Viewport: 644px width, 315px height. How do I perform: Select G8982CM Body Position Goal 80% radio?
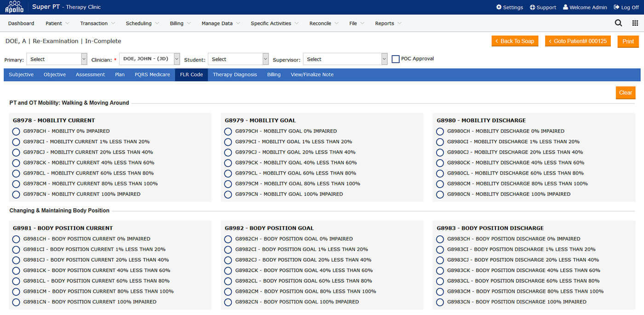[228, 292]
